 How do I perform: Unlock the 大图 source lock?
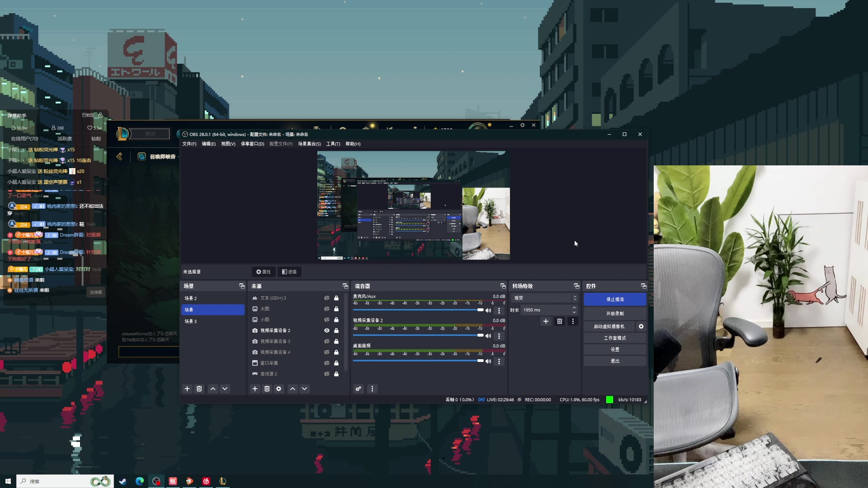[336, 309]
